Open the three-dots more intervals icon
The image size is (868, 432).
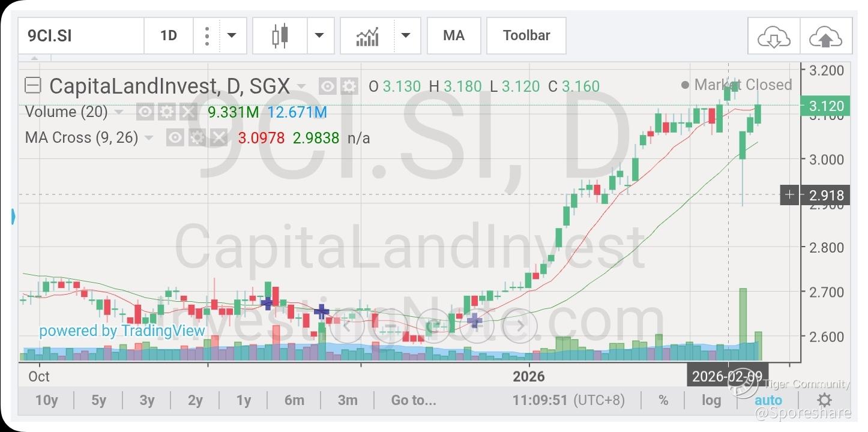coord(207,36)
